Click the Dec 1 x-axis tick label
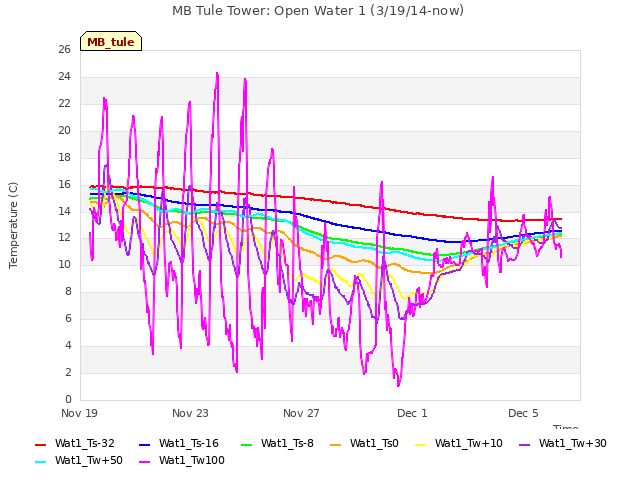Screen dimensions: 640x480 point(412,413)
